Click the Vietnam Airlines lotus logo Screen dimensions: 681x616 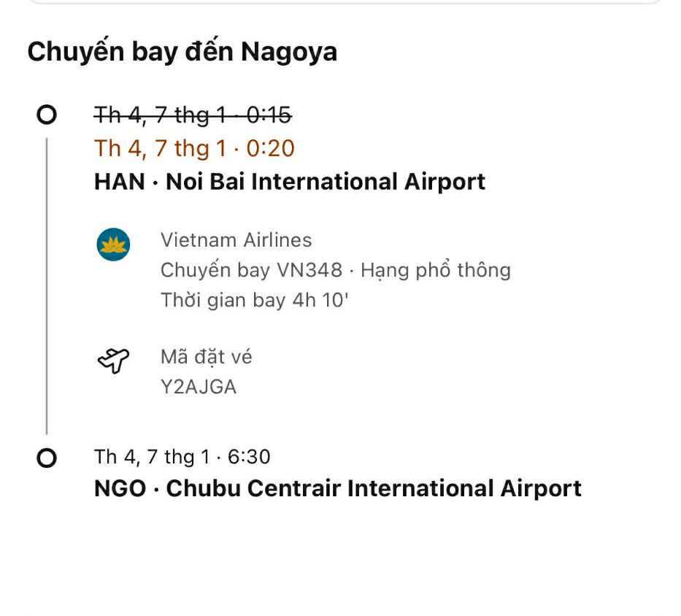click(x=113, y=245)
